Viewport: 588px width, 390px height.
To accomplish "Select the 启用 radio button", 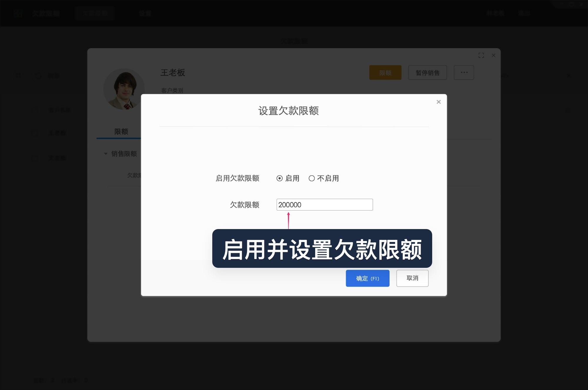I will (x=279, y=178).
